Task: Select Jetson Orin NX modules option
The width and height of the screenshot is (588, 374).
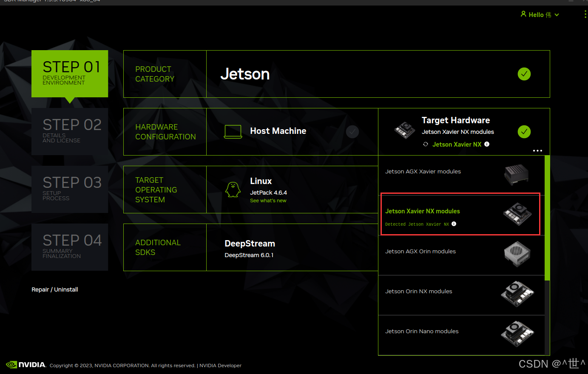Action: (x=461, y=295)
